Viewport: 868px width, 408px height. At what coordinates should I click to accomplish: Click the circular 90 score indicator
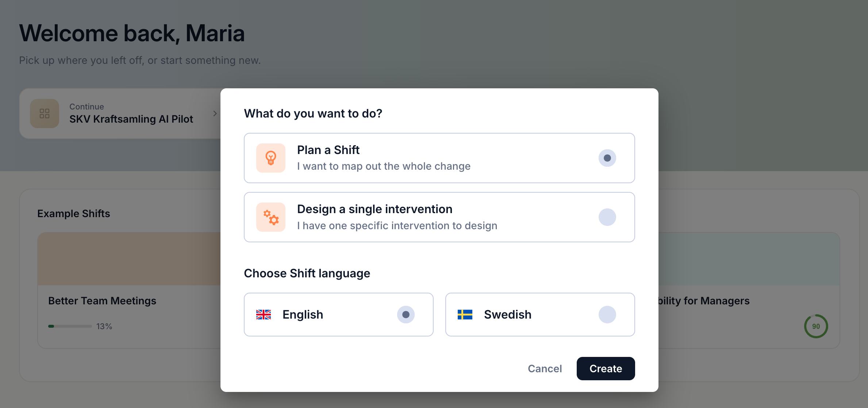[816, 326]
